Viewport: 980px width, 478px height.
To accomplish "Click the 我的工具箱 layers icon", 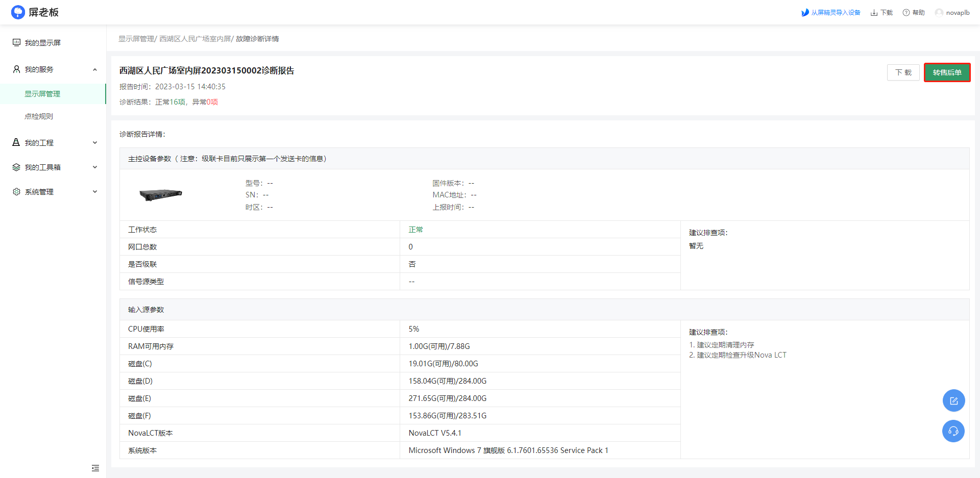I will pyautogui.click(x=16, y=167).
